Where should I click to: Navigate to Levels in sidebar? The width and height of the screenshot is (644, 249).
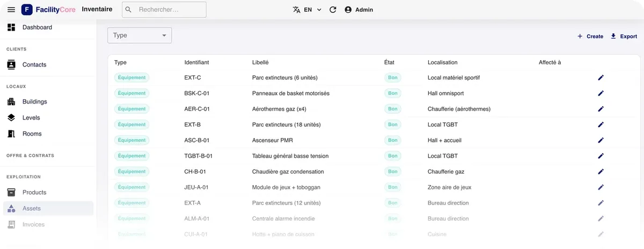(48, 118)
